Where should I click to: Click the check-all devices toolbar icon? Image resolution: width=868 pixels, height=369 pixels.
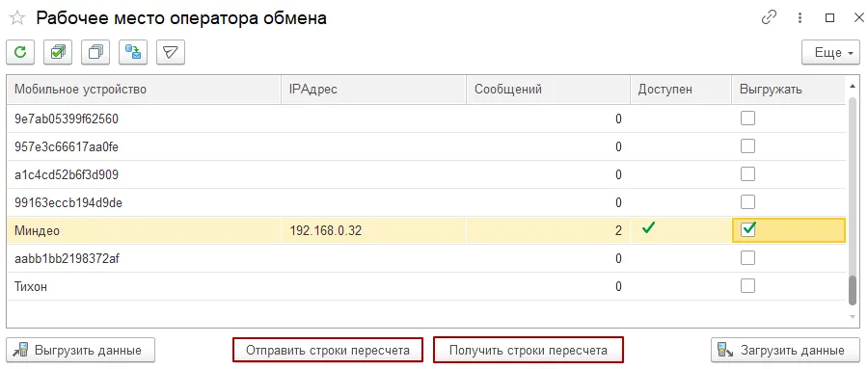(58, 53)
